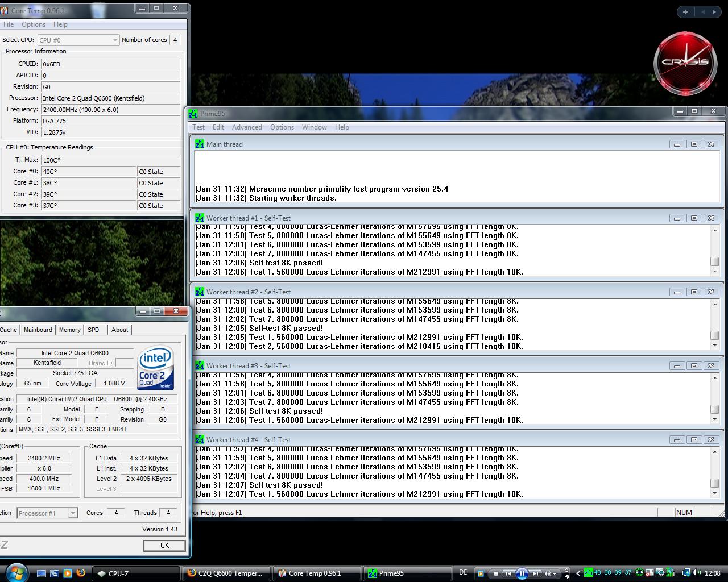Click OK button in CPU-Z
This screenshot has width=728, height=582.
click(164, 545)
